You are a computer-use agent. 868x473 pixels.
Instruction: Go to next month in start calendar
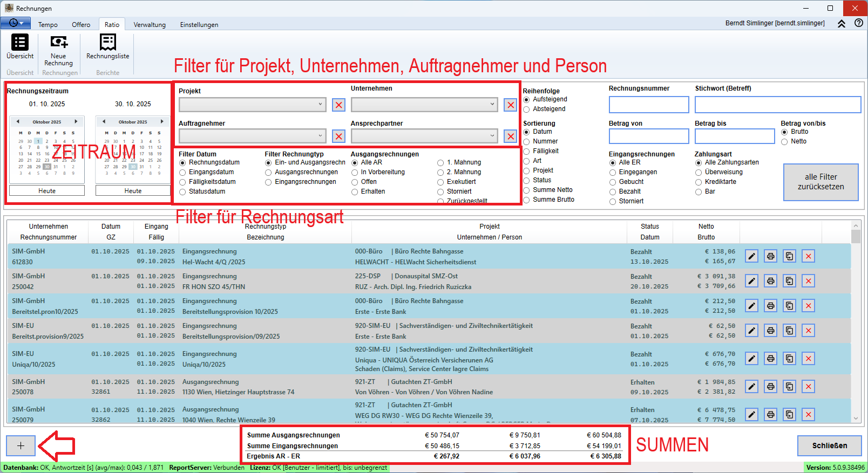coord(76,121)
